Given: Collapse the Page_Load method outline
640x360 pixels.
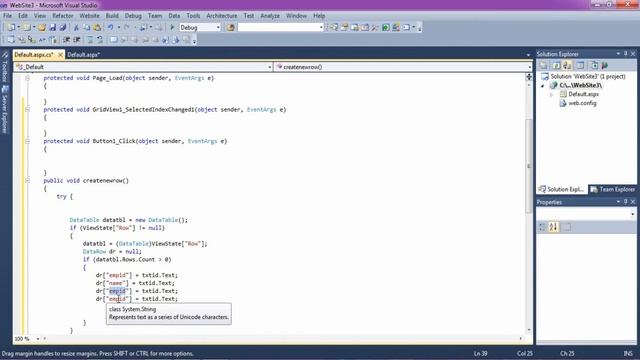Looking at the screenshot, I should [27, 78].
